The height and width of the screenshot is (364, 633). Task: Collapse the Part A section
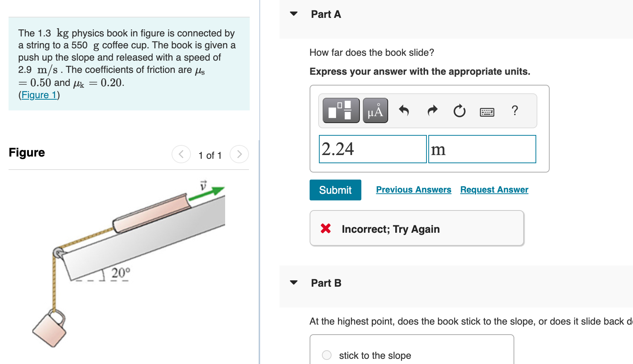[x=294, y=14]
